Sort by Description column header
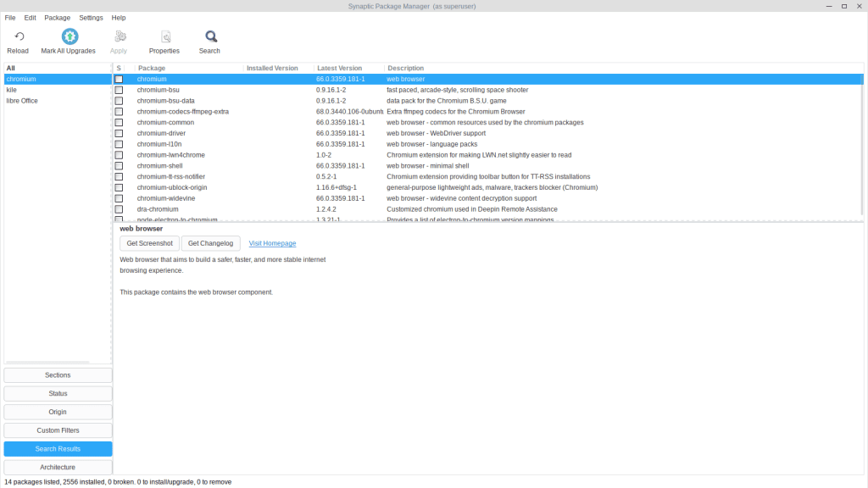This screenshot has width=868, height=488. coord(623,68)
